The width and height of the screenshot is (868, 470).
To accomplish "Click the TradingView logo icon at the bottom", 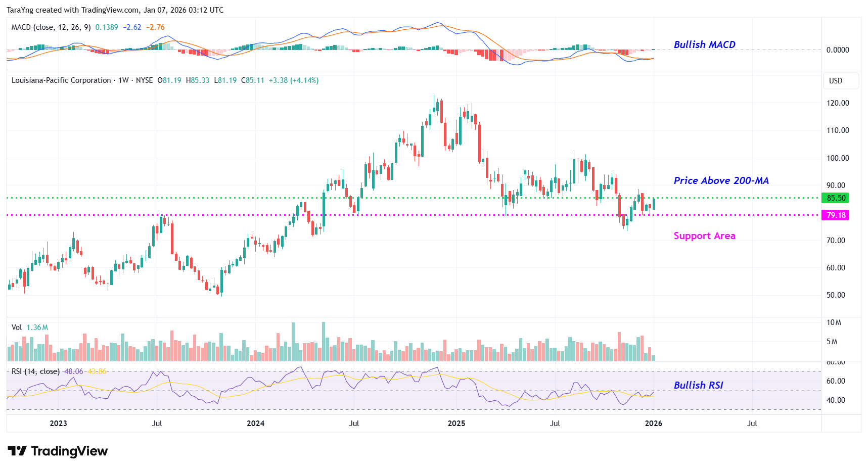I will [17, 451].
